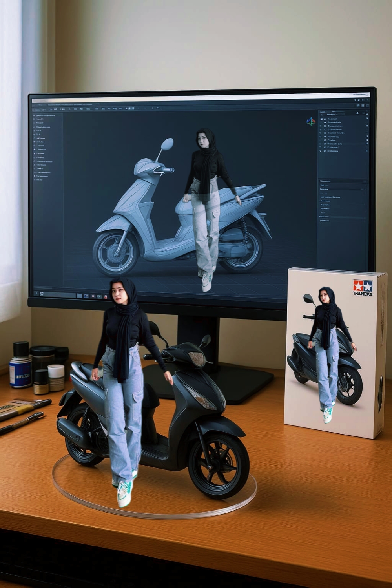This screenshot has height=588, width=392.
Task: Click the filter icon in the outliner panel header
Action: click(357, 113)
